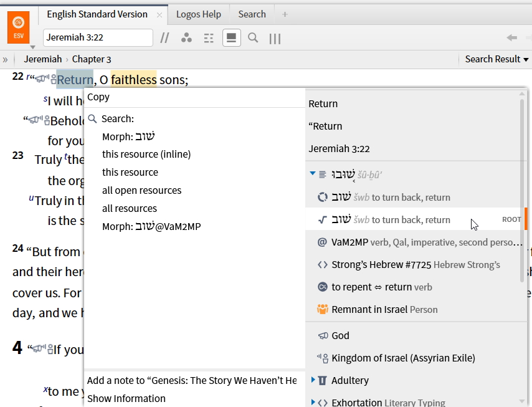Open the visual filters three-dots icon
The image size is (532, 407).
pyautogui.click(x=186, y=37)
